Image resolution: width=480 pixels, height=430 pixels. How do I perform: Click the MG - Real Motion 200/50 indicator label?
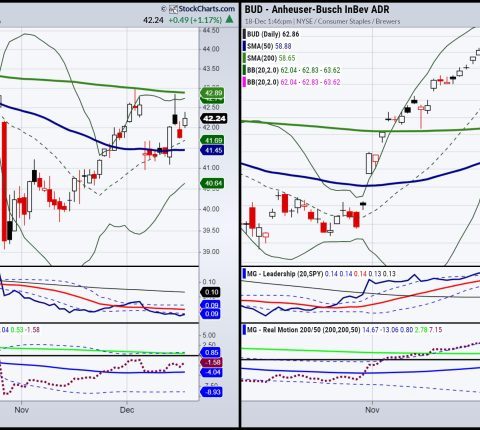[x=303, y=330]
